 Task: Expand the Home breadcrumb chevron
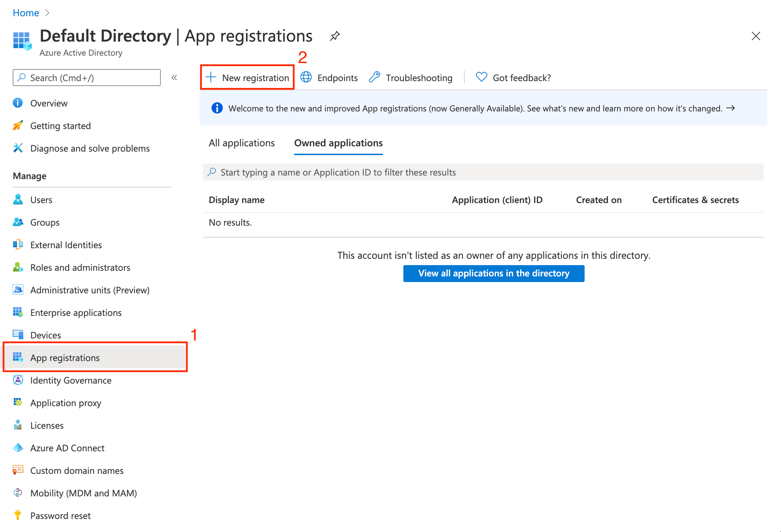[x=48, y=13]
